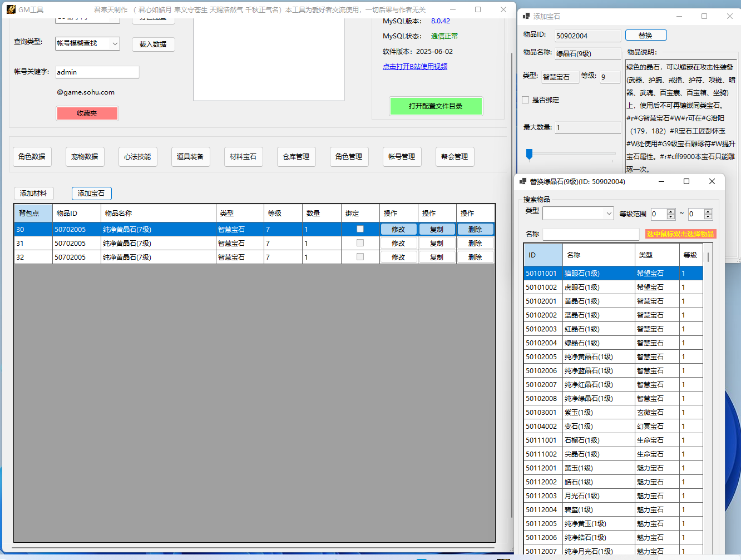Click the 打开配置文件目录 green button
This screenshot has width=741, height=560.
pyautogui.click(x=436, y=106)
